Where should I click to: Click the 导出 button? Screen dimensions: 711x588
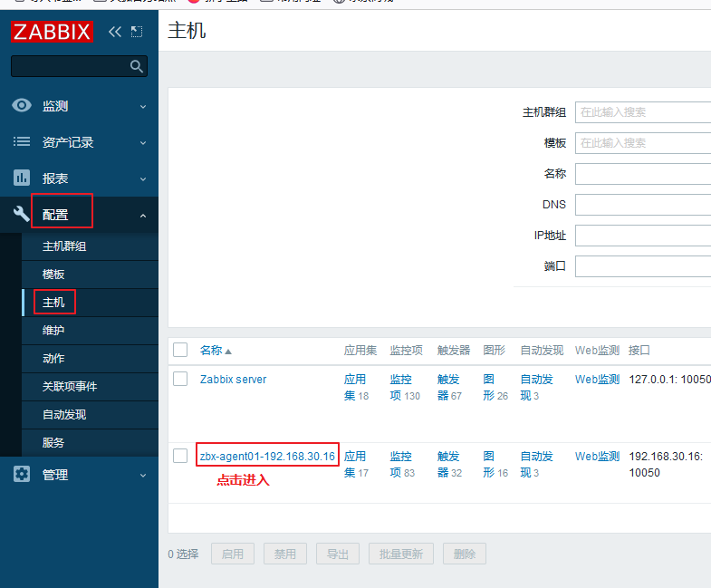pos(338,554)
